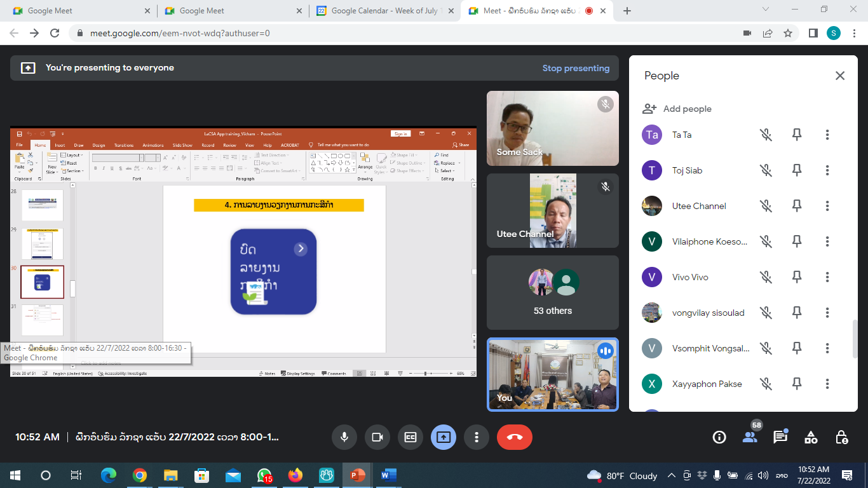Click Add people button

point(677,109)
